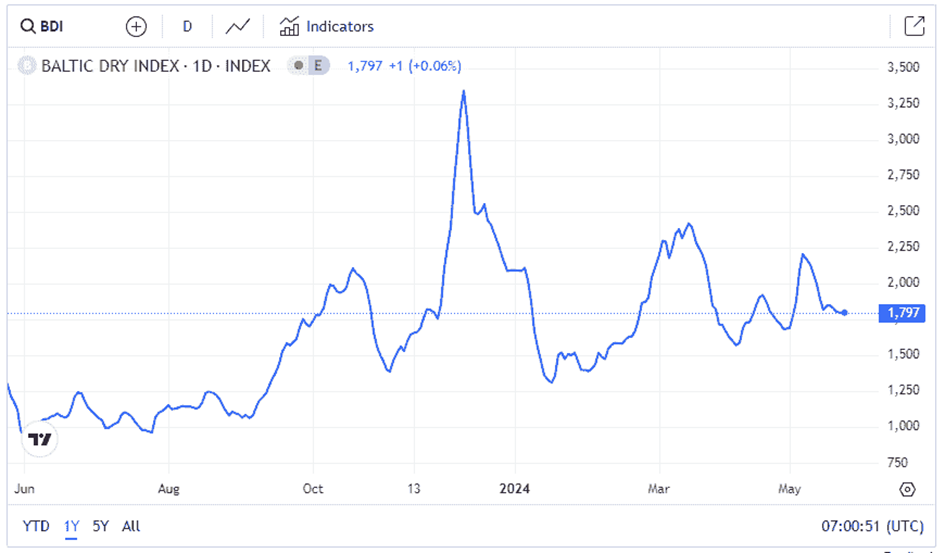Open the line chart style selector
Image resolution: width=945 pixels, height=553 pixels.
coord(237,27)
